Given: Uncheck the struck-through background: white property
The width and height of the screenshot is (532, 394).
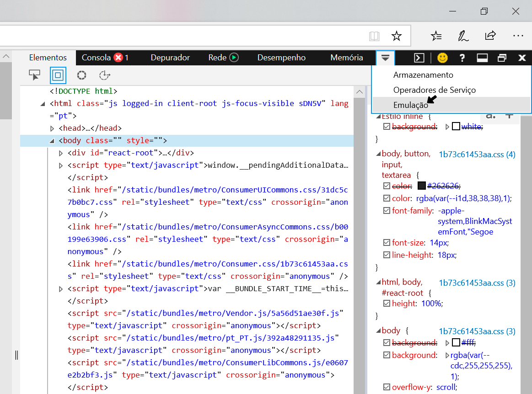Looking at the screenshot, I should point(387,127).
